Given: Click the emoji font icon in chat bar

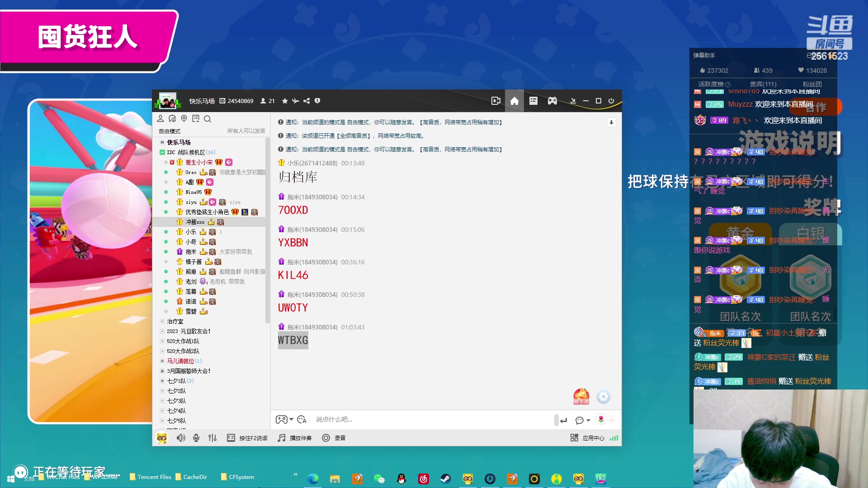Looking at the screenshot, I should click(302, 420).
